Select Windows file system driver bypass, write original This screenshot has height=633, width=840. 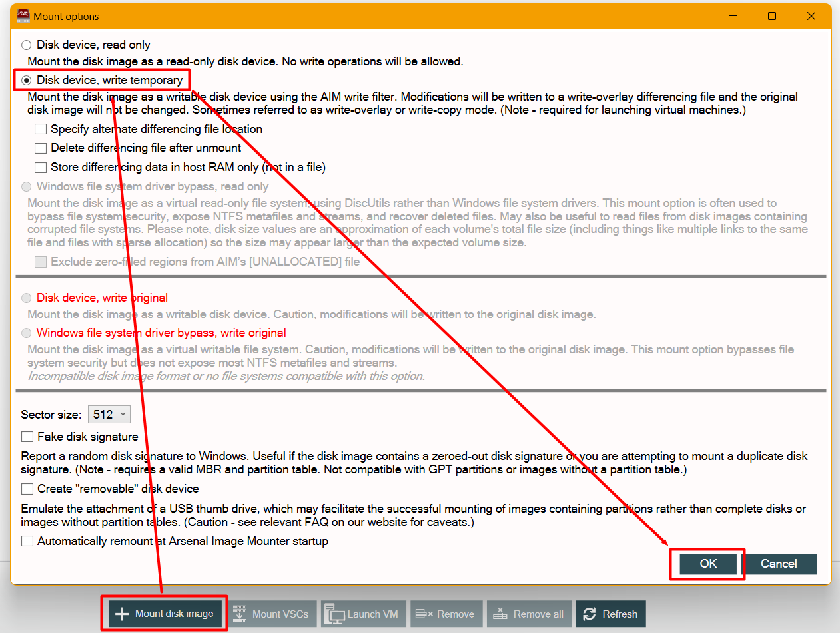(x=27, y=333)
